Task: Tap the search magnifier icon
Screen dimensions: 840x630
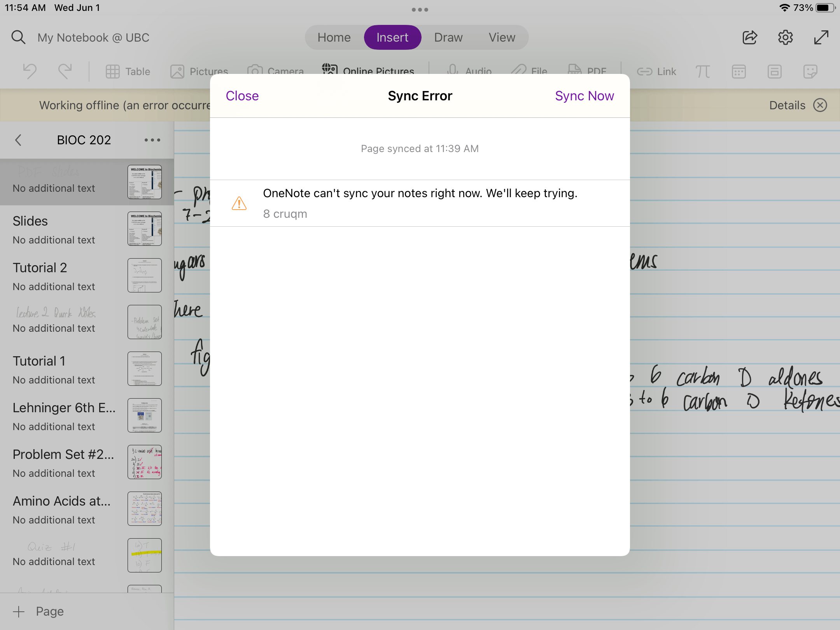Action: click(18, 38)
